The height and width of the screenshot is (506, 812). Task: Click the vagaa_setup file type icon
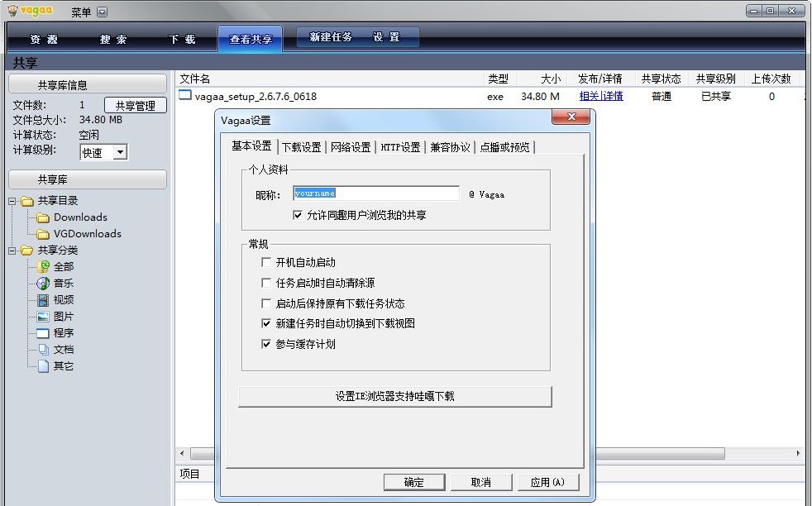pyautogui.click(x=185, y=95)
